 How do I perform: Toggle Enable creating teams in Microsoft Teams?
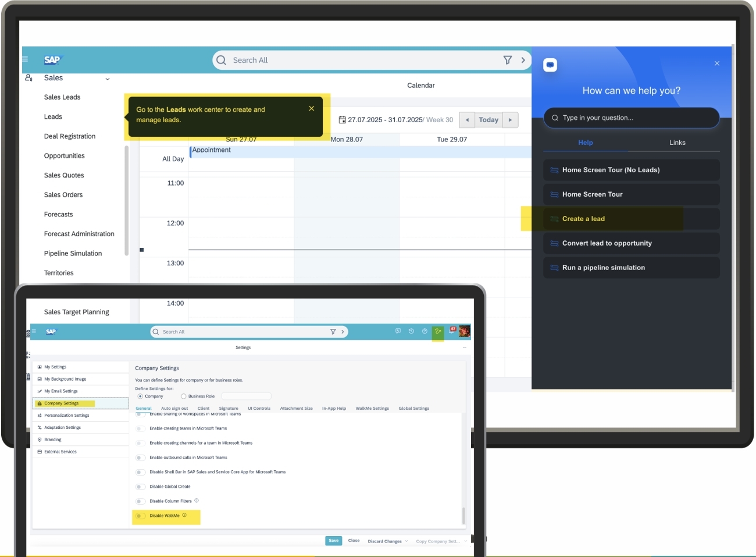coord(140,428)
